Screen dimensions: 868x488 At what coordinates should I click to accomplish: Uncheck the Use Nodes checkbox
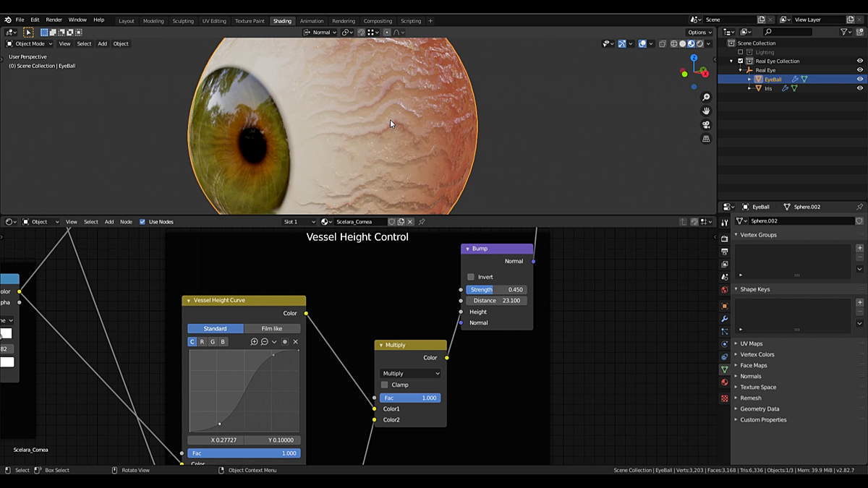pyautogui.click(x=142, y=221)
